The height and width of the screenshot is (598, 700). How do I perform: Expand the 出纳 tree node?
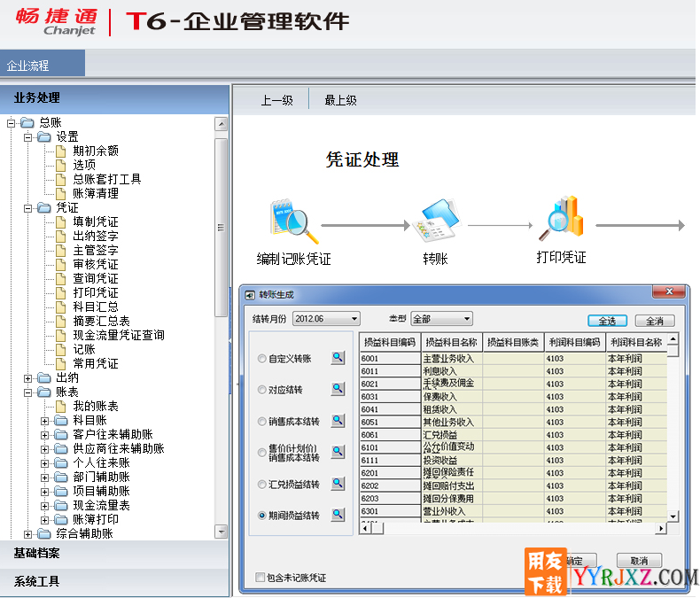tap(28, 379)
